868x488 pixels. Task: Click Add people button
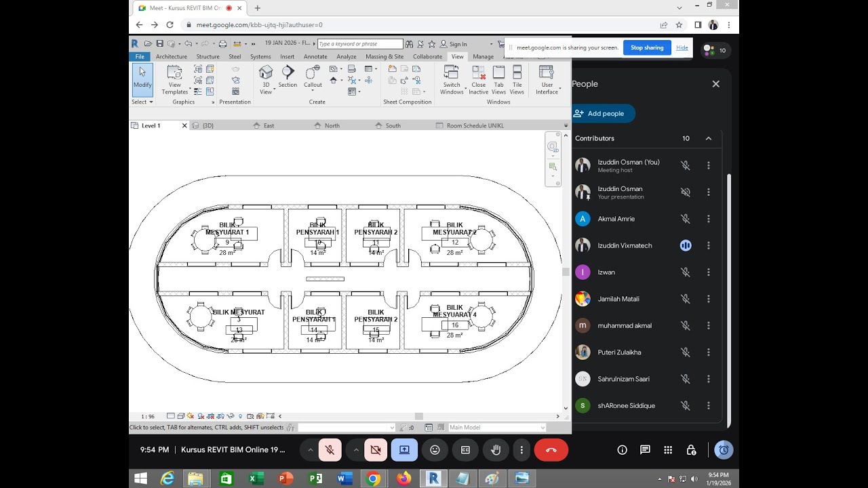pyautogui.click(x=604, y=113)
